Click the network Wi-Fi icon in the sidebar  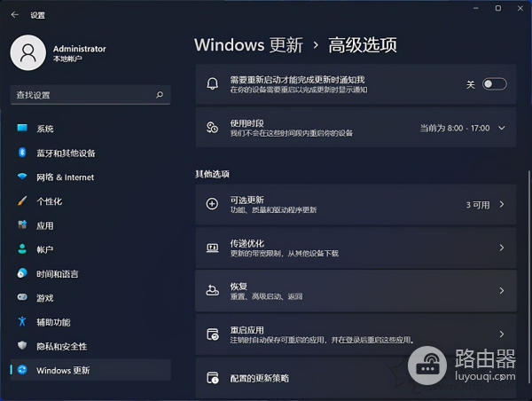point(22,177)
